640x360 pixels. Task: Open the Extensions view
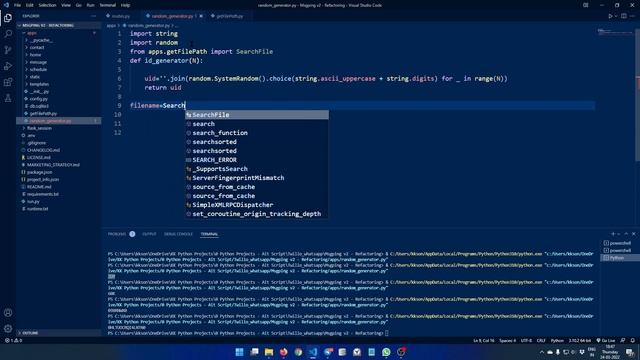click(x=8, y=82)
